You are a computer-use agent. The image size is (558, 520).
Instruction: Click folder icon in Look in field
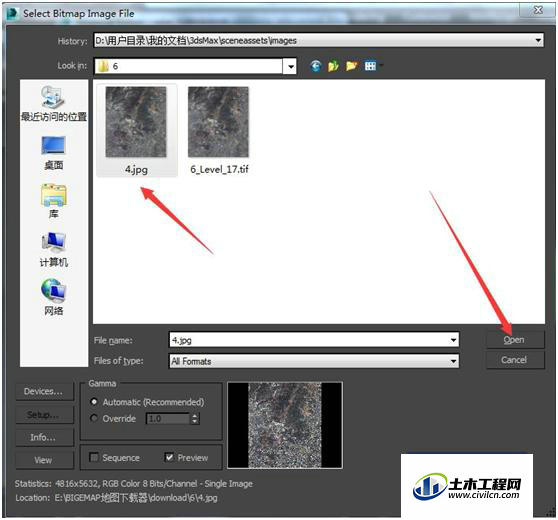click(x=104, y=66)
